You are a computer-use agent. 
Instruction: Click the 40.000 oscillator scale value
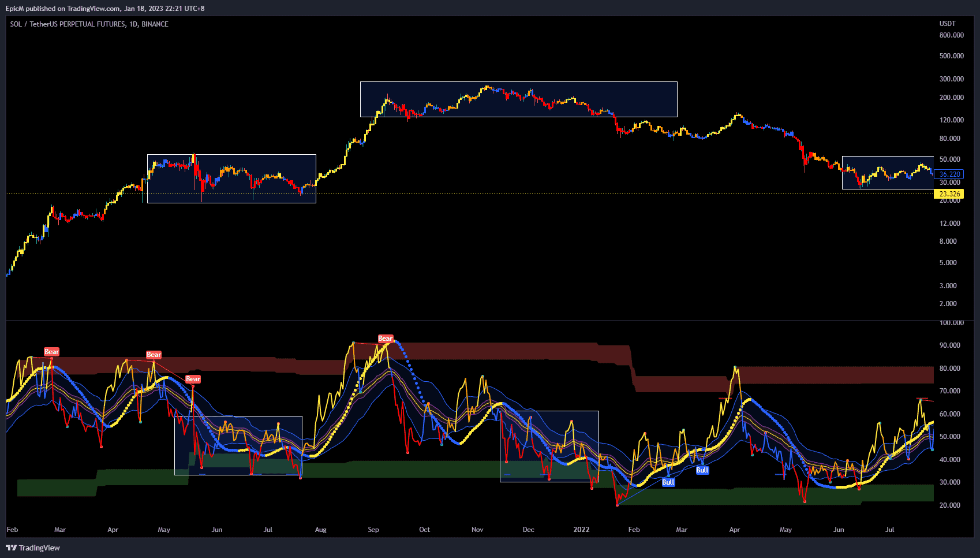click(x=950, y=460)
